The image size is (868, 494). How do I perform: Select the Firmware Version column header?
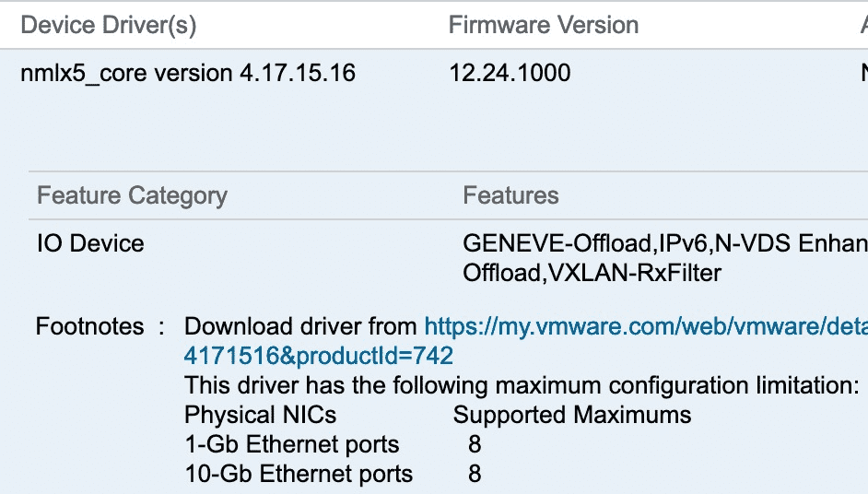pyautogui.click(x=543, y=25)
